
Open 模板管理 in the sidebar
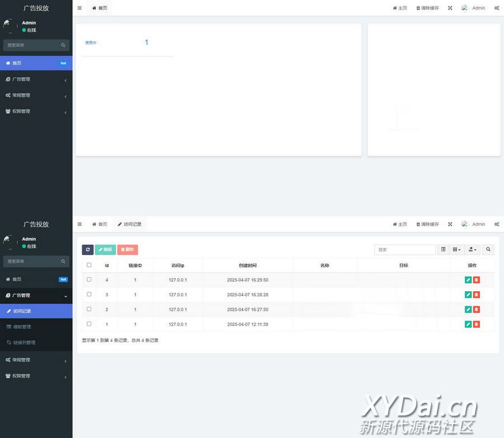[x=22, y=327]
